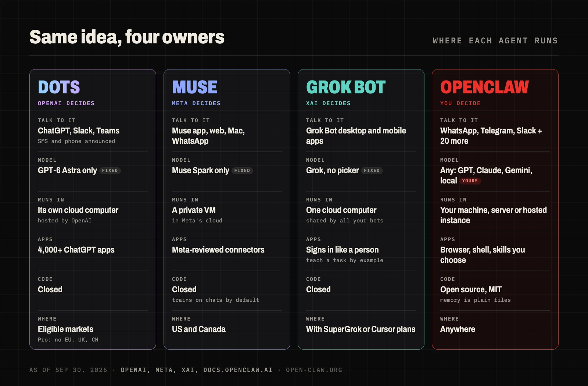The height and width of the screenshot is (386, 588).
Task: Click 'WhatsApp, Telegram, Slack + 20 more'
Action: (x=491, y=136)
